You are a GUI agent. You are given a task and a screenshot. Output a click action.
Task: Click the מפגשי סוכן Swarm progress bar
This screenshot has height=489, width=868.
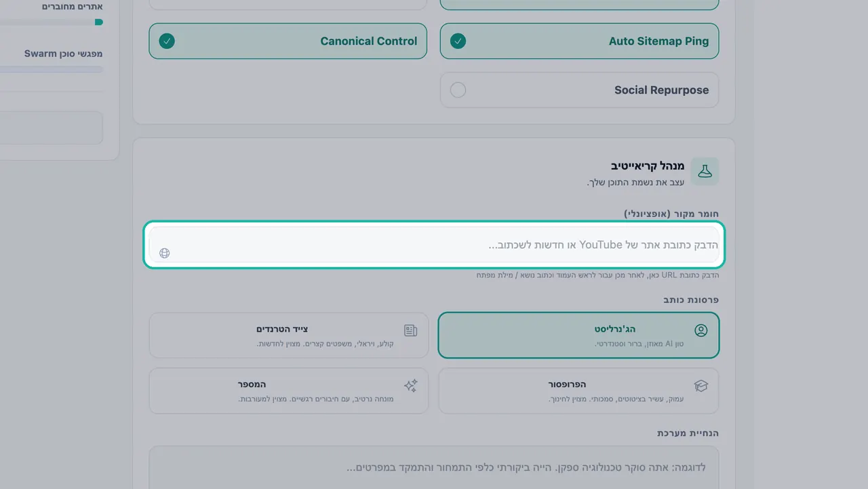[52, 69]
